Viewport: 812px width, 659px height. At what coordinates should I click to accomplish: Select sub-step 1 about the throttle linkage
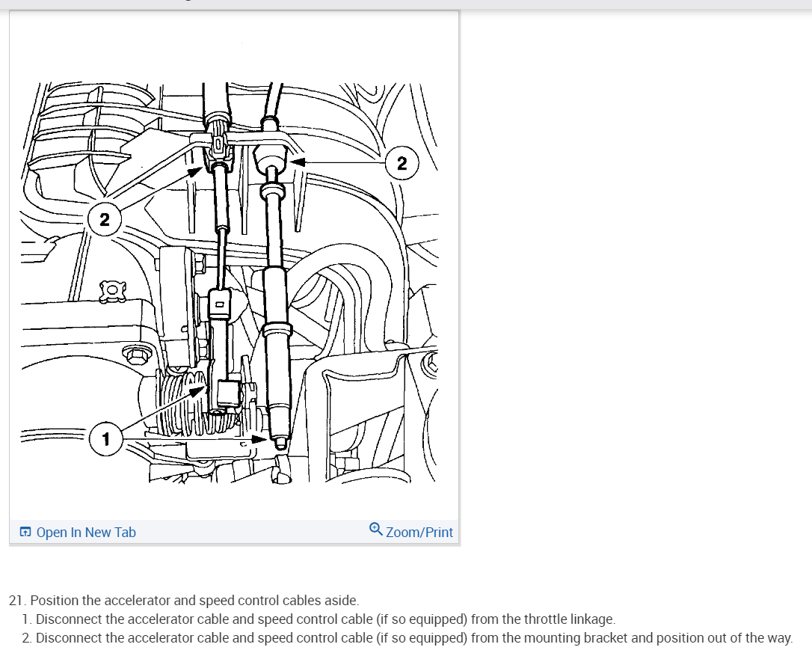319,619
